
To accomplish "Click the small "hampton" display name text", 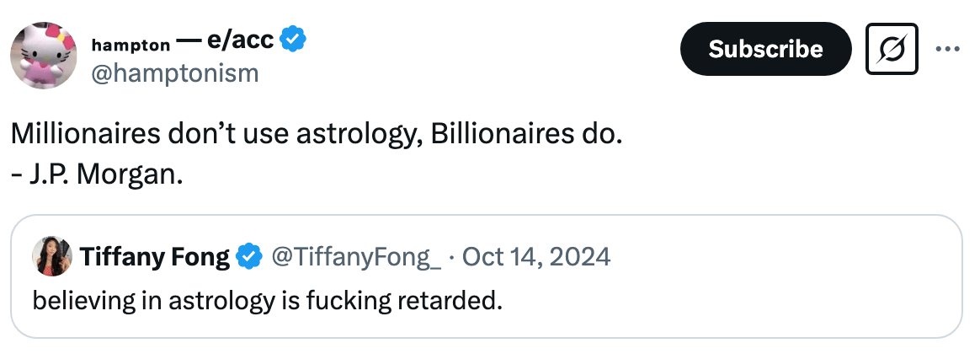I will click(130, 43).
